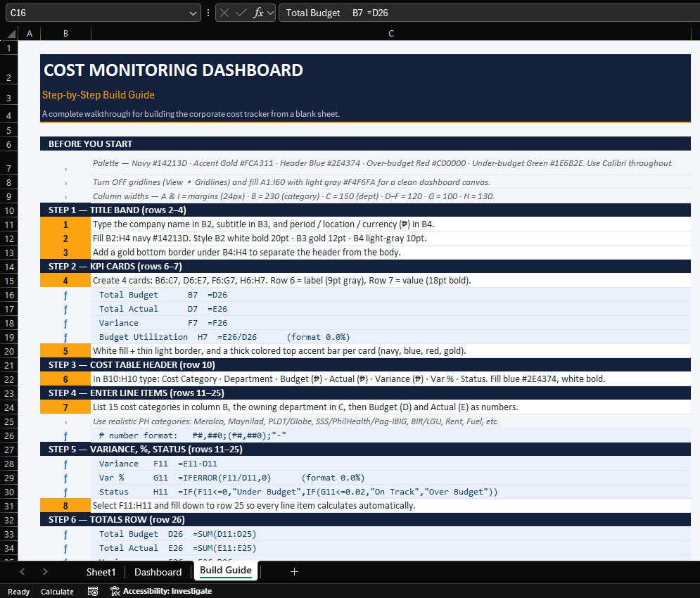
Task: Click orange step number 1 cell
Action: (65, 224)
